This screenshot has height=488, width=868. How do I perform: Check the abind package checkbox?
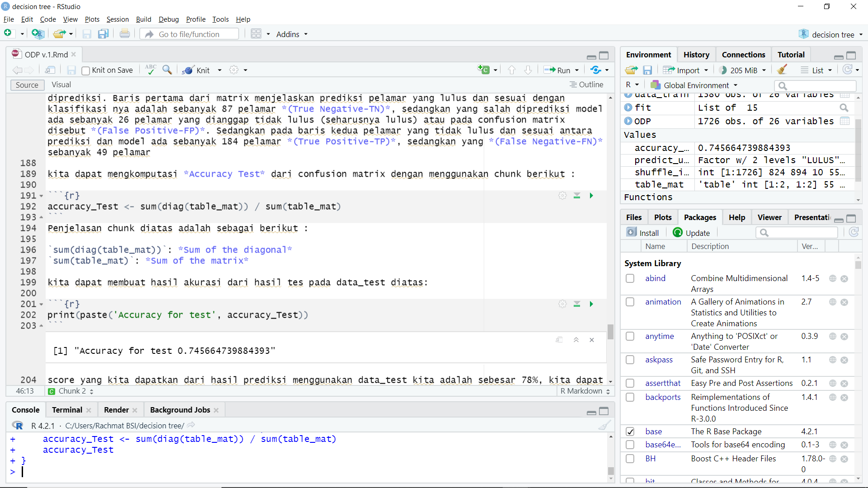[x=630, y=278]
